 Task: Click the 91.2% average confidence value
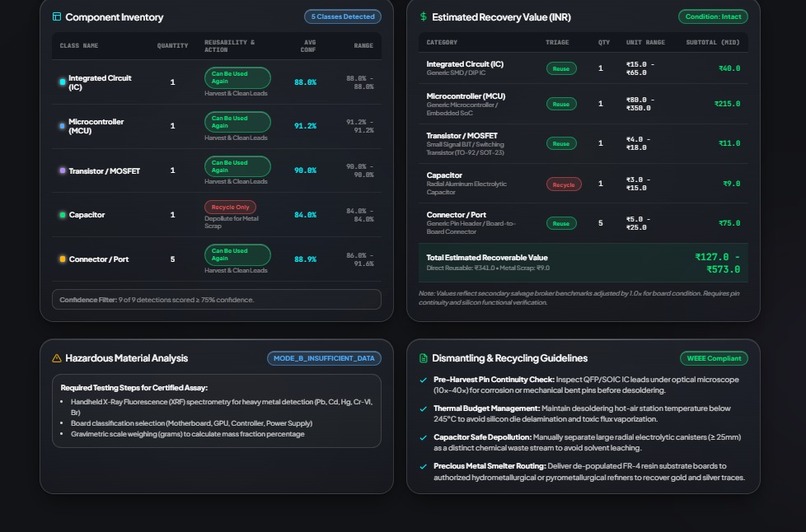pos(305,126)
